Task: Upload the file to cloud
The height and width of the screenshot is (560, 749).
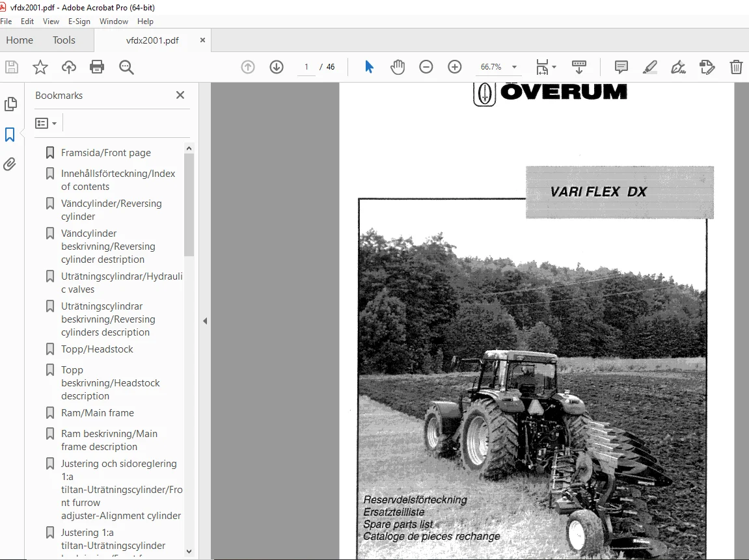Action: 69,67
